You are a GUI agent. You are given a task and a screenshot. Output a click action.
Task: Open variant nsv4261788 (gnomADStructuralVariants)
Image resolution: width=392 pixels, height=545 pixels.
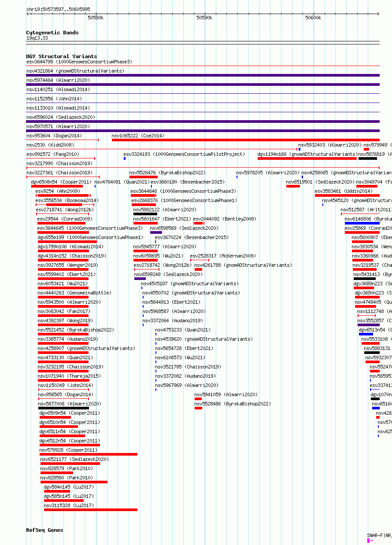pyautogui.click(x=243, y=265)
